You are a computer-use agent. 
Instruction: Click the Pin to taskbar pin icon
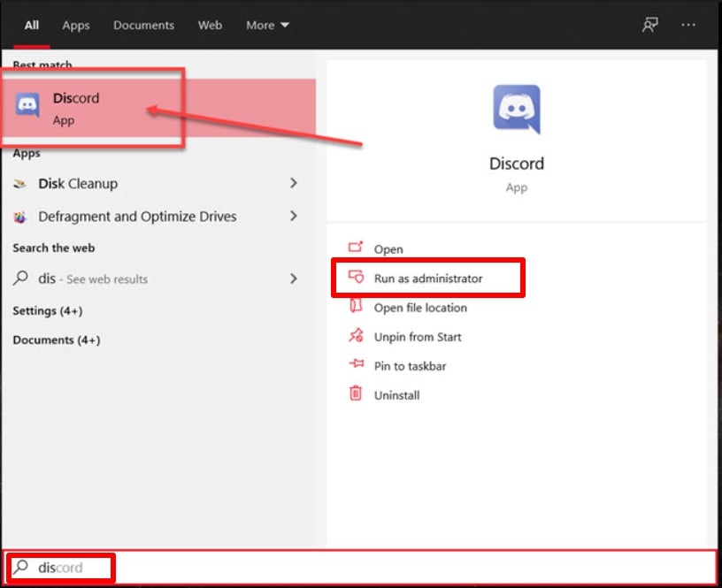(x=357, y=364)
